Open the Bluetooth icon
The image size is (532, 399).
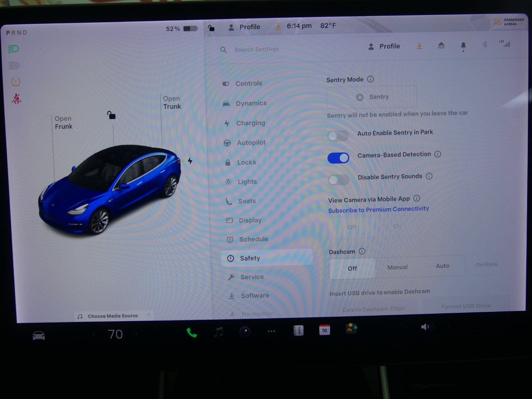[485, 45]
